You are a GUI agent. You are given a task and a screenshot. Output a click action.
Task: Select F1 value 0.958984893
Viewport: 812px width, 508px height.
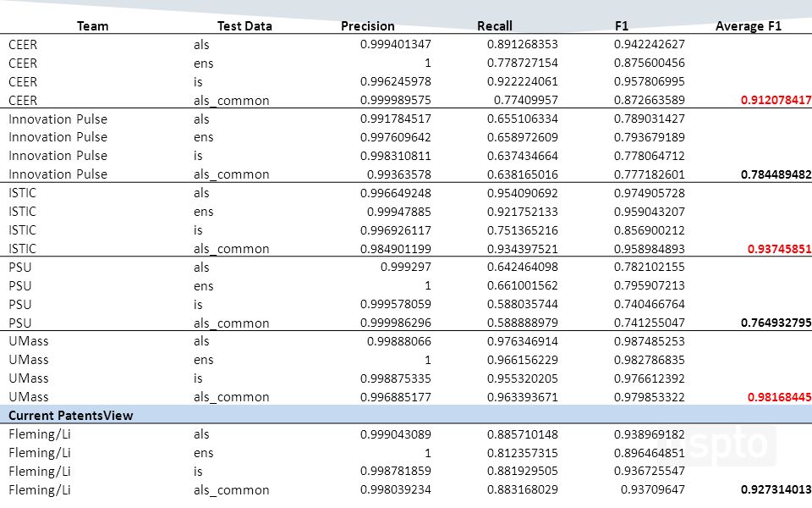point(650,249)
